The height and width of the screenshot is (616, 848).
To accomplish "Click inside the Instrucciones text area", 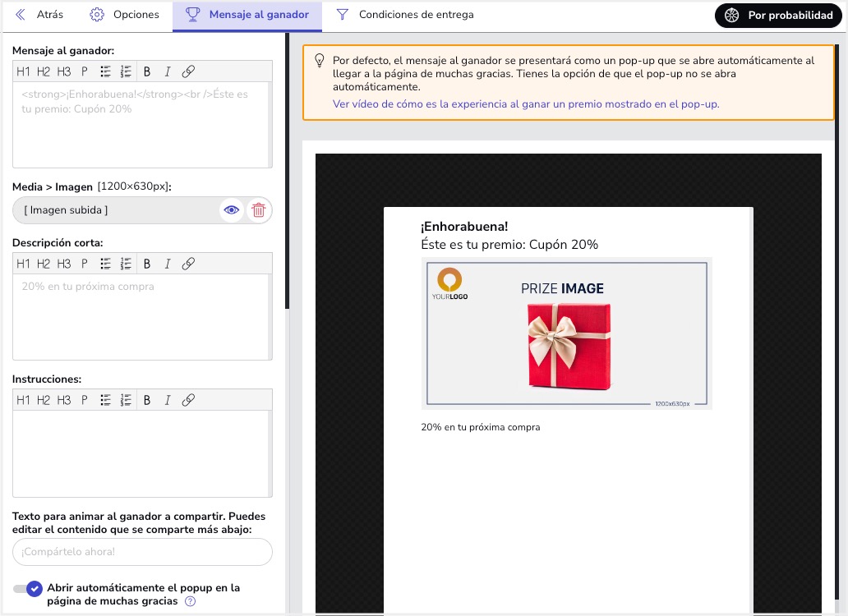I will click(142, 453).
